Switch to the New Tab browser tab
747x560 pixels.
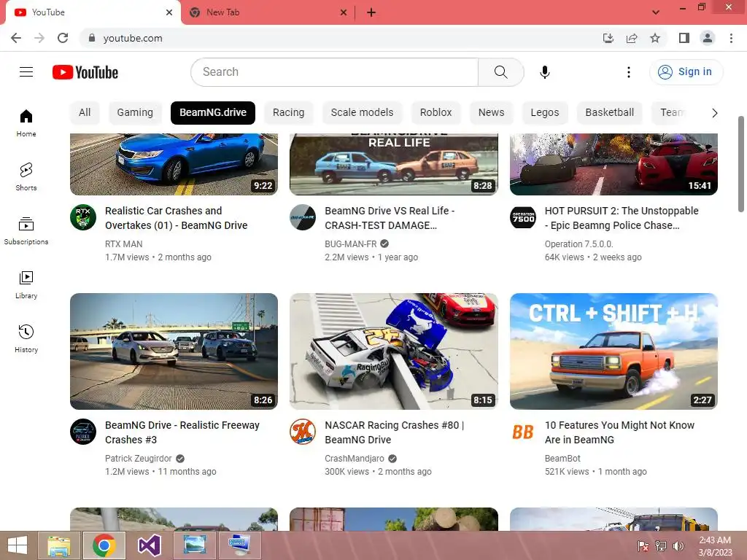[x=267, y=12]
